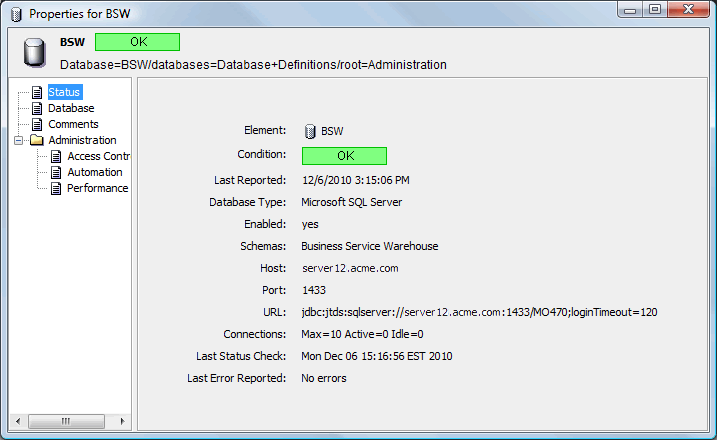Click the green OK Condition field

[x=344, y=156]
